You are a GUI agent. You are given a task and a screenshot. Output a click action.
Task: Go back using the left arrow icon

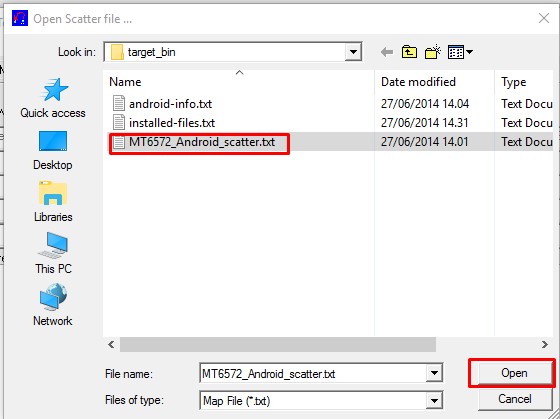(387, 53)
